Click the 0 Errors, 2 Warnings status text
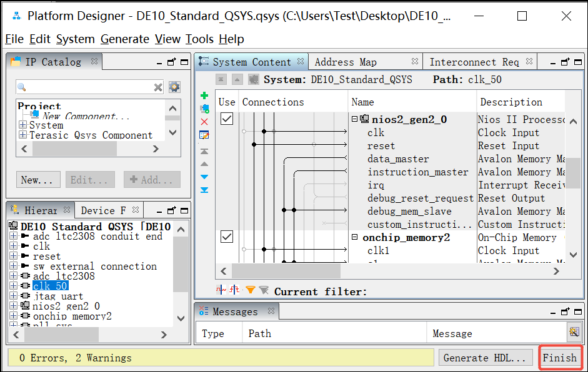Viewport: 588px width, 372px height. 76,358
